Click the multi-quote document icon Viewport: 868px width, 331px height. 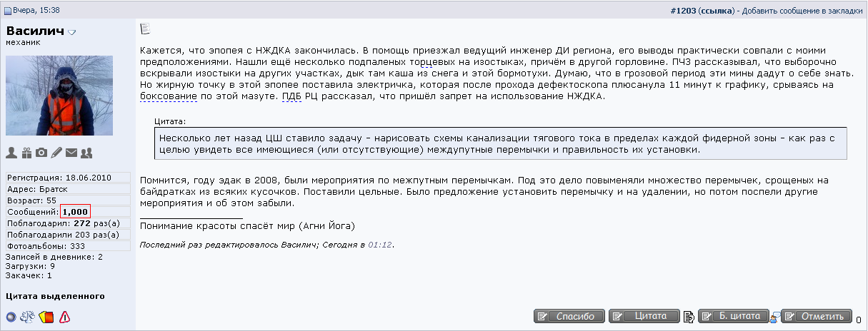[x=689, y=317]
